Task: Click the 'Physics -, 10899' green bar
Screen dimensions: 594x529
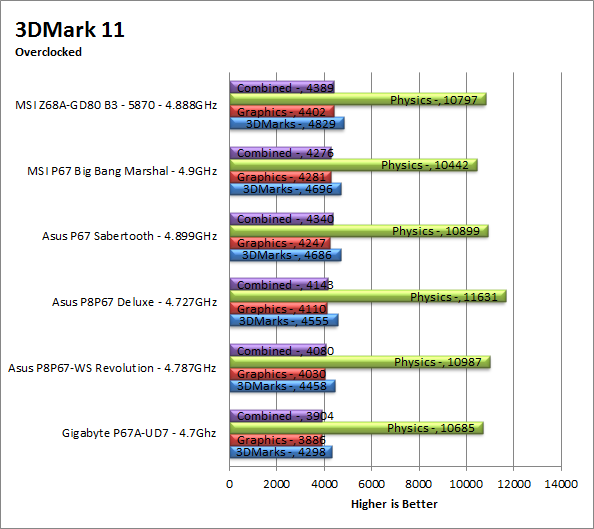Action: click(359, 231)
